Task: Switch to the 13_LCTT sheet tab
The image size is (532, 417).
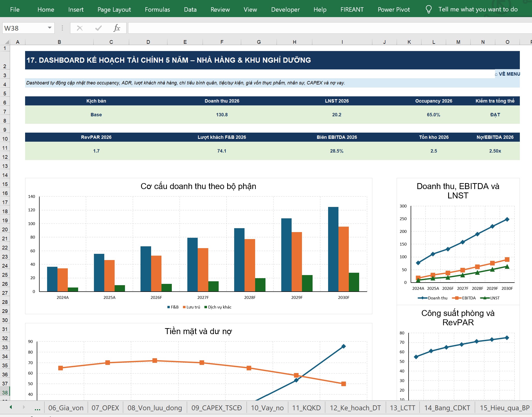Action: [x=402, y=408]
